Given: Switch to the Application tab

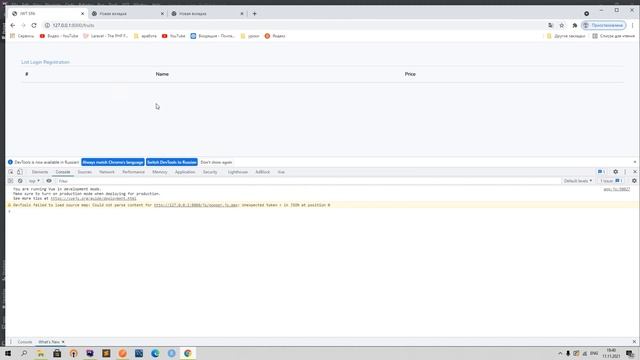Looking at the screenshot, I should tap(185, 172).
